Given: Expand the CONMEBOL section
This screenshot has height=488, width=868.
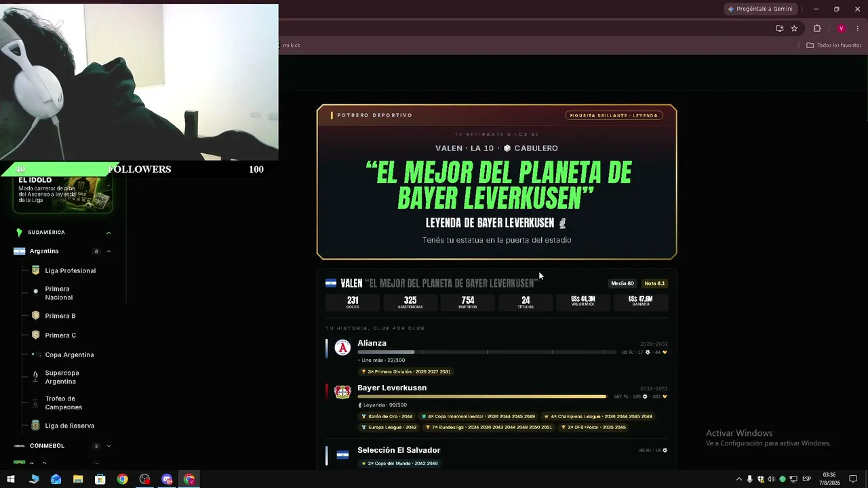Looking at the screenshot, I should (x=108, y=446).
